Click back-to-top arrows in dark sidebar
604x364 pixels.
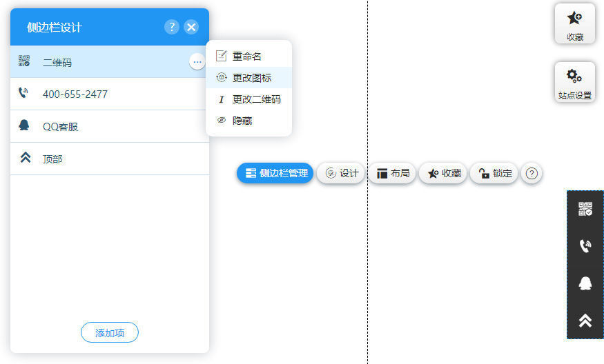click(585, 320)
